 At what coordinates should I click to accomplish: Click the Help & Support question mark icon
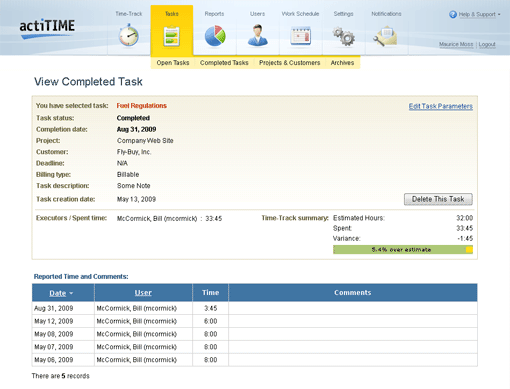tap(453, 14)
